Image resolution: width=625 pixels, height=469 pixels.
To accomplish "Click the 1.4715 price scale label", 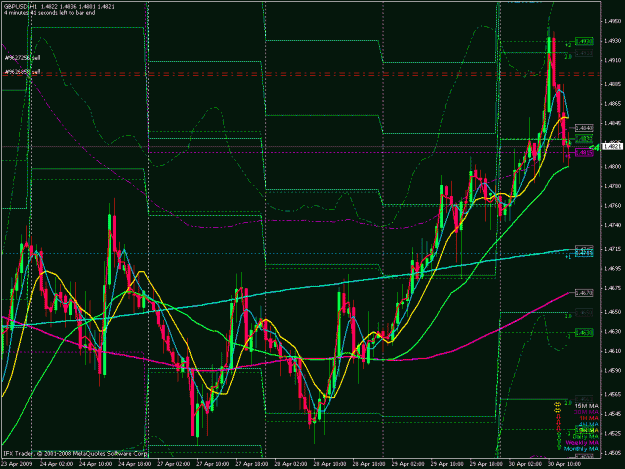I will tap(612, 249).
